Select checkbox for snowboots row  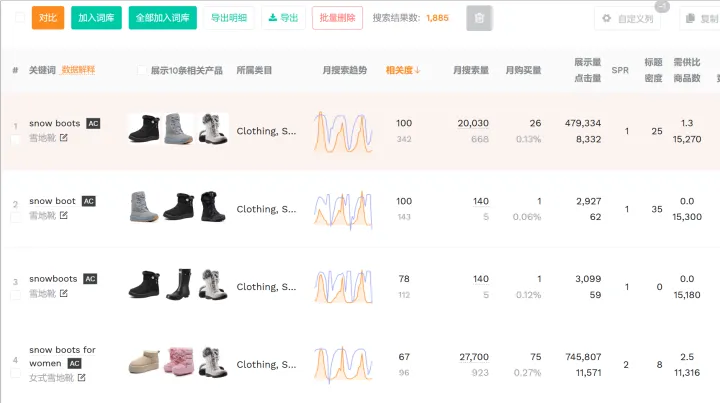16,295
